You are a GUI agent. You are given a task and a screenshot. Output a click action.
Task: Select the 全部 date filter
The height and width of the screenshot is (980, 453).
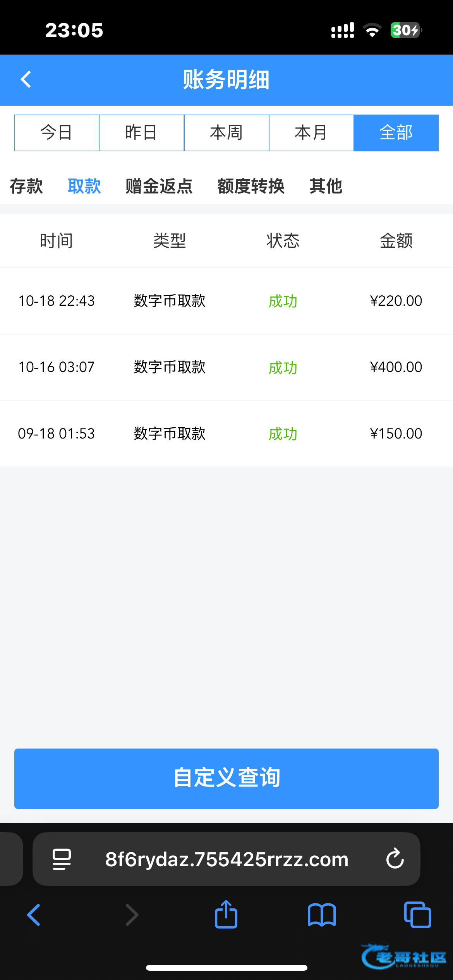[x=396, y=133]
